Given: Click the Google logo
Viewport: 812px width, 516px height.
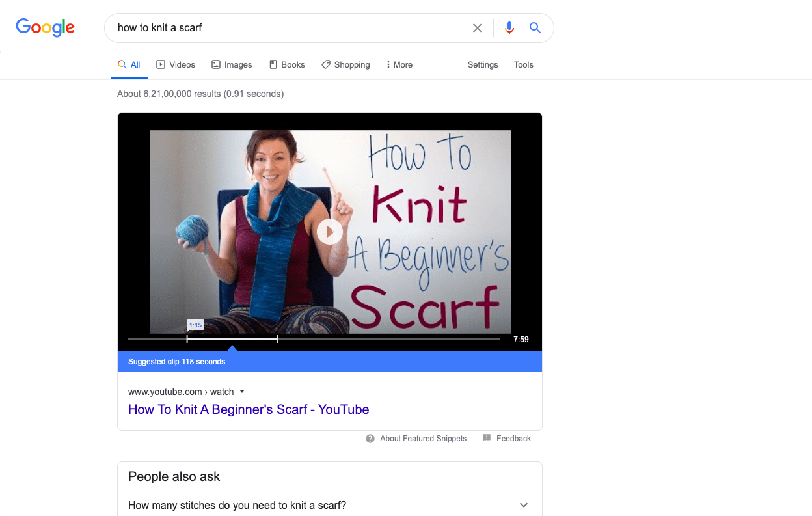Looking at the screenshot, I should 45,27.
